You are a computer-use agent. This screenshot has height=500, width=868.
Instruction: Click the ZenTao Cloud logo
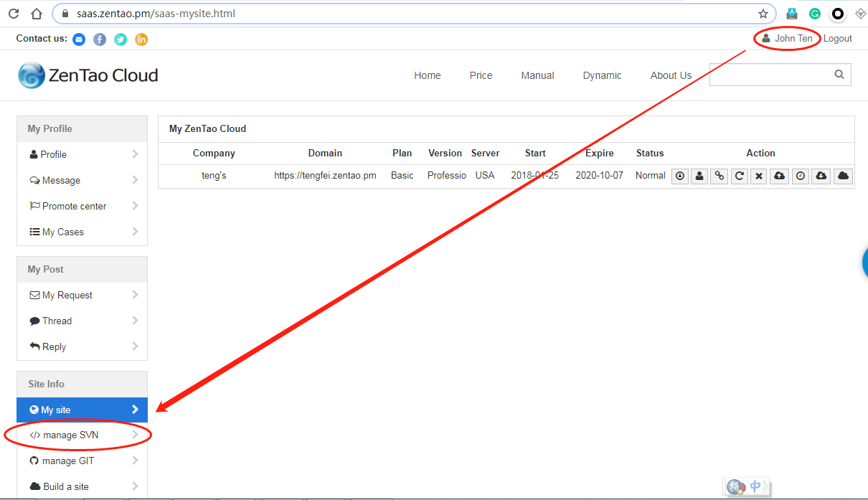coord(88,75)
